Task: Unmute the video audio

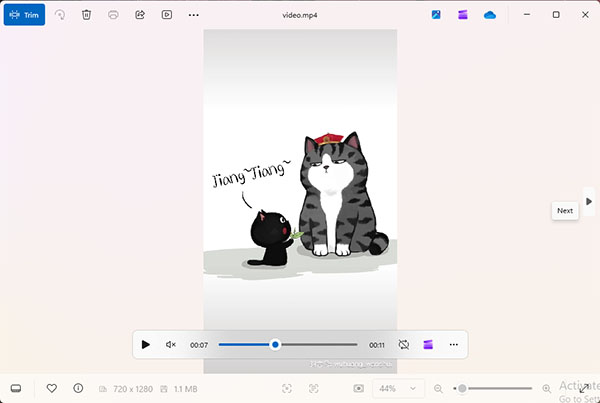Action: (x=171, y=344)
